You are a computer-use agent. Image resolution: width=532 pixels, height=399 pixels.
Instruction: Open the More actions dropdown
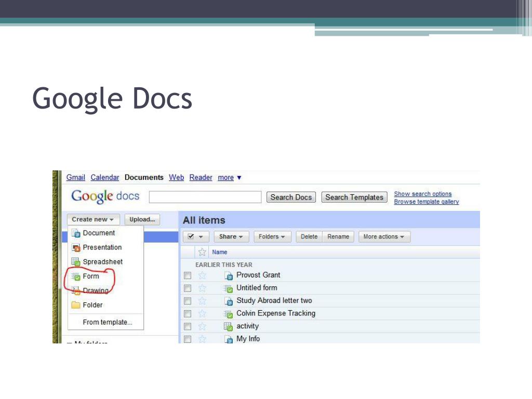[x=384, y=236]
